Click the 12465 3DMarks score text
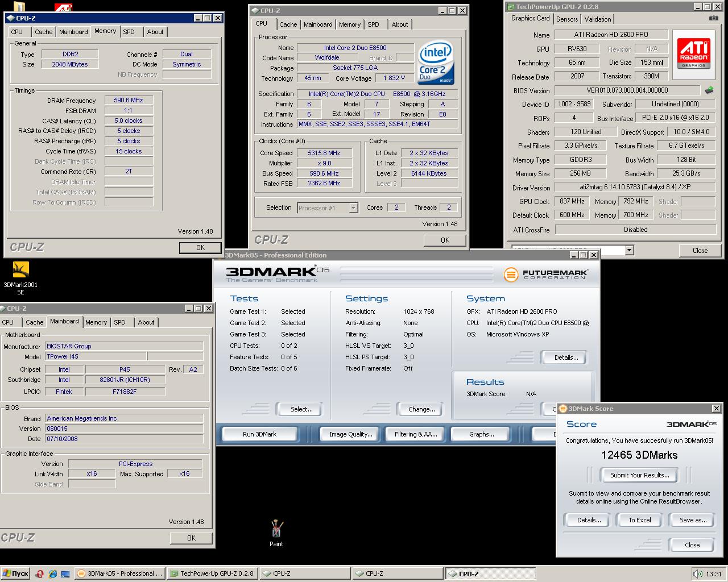Viewport: 728px width, 582px height. click(639, 455)
